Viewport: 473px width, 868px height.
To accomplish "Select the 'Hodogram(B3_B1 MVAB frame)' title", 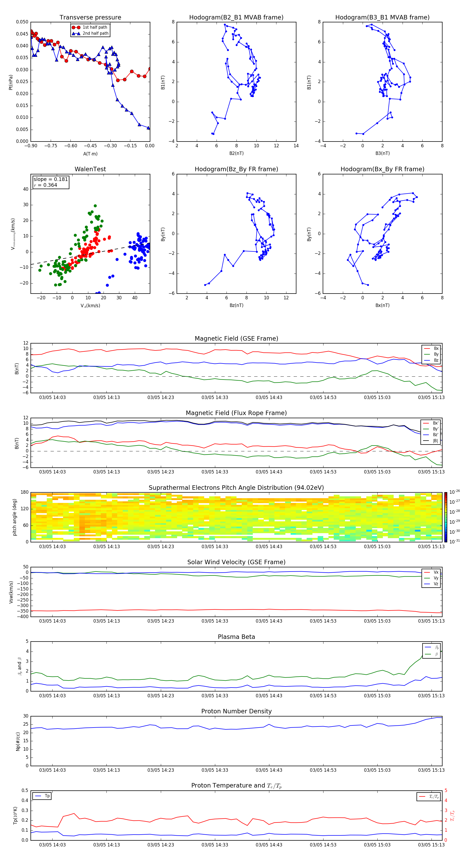I will [x=382, y=18].
